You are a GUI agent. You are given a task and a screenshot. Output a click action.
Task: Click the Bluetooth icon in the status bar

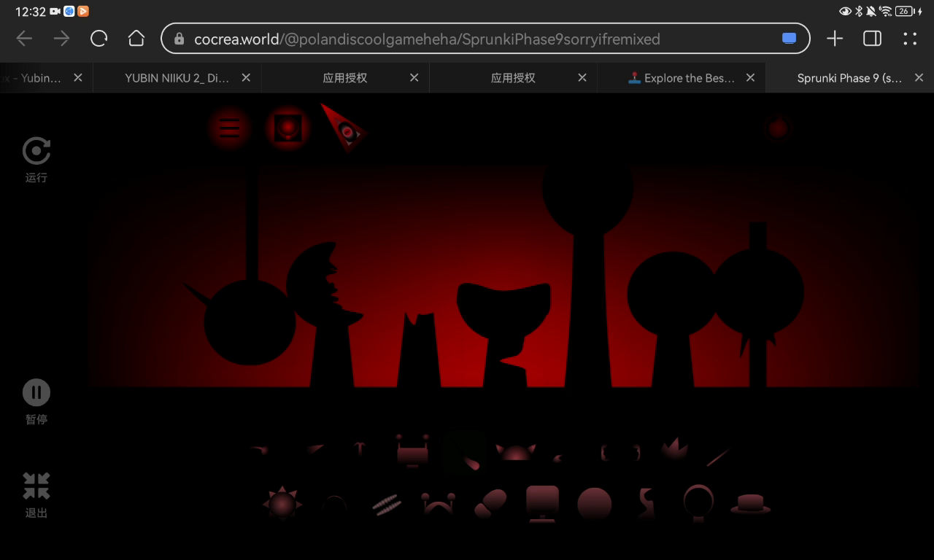click(859, 11)
